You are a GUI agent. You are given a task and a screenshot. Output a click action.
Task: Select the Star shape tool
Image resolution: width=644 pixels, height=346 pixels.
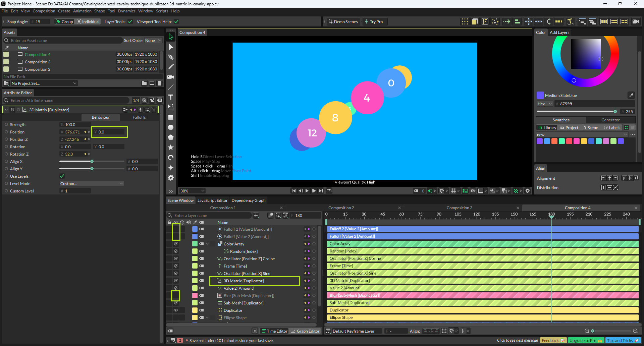(x=171, y=148)
